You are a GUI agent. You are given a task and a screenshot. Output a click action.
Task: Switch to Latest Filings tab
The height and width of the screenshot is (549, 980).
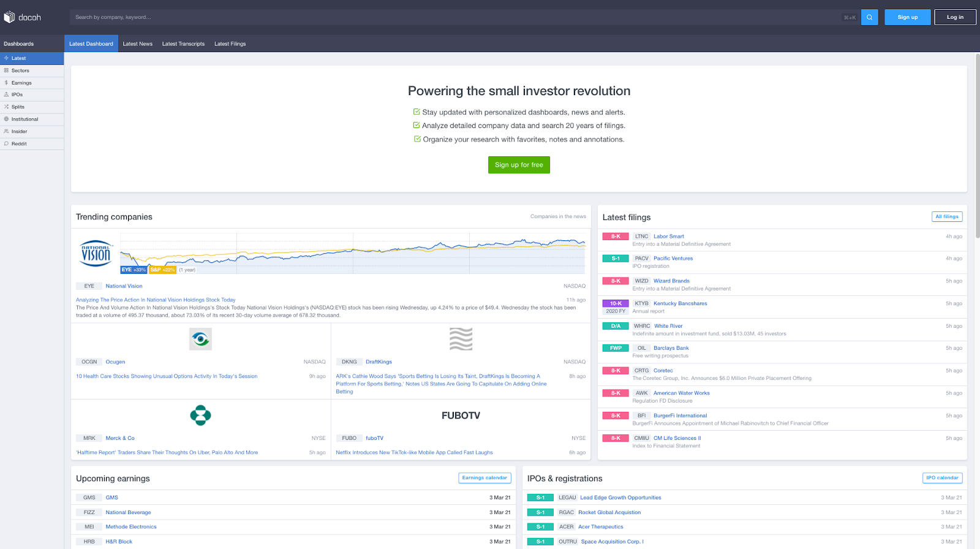(x=230, y=44)
